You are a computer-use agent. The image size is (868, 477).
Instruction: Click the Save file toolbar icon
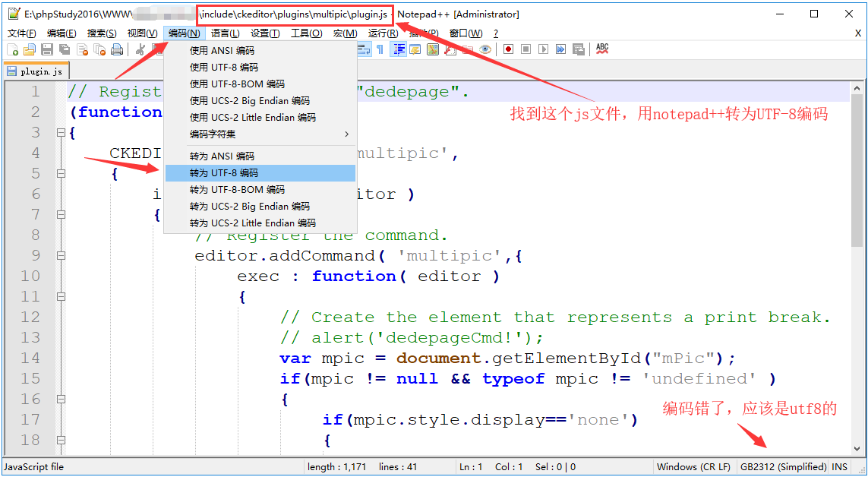[x=46, y=49]
